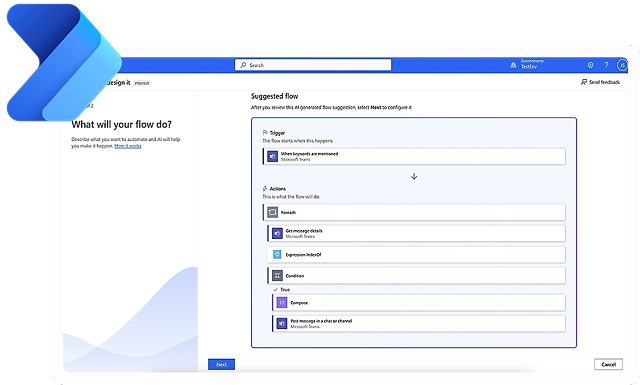
Task: Click Teams icon on keywords trigger
Action: coord(272,156)
